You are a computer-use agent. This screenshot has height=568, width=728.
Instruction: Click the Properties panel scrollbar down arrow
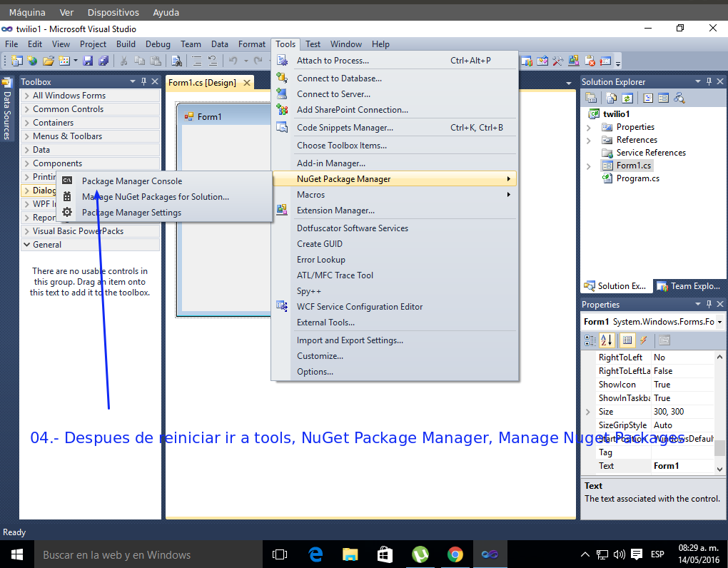pyautogui.click(x=719, y=469)
